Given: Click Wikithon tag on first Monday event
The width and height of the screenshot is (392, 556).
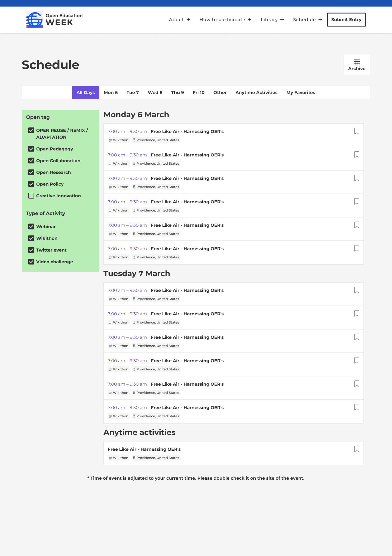Looking at the screenshot, I should pyautogui.click(x=119, y=140).
